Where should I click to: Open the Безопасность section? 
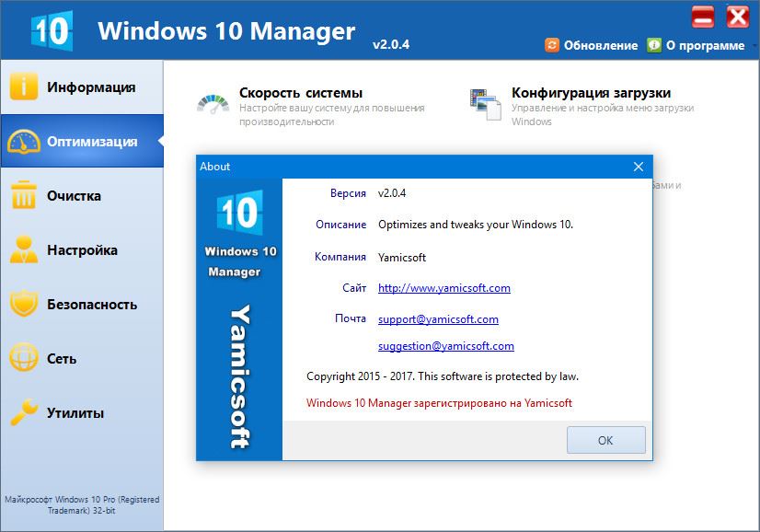[82, 304]
